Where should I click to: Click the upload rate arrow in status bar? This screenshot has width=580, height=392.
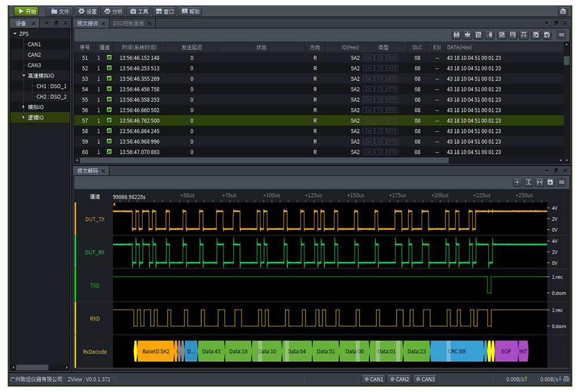[525, 379]
